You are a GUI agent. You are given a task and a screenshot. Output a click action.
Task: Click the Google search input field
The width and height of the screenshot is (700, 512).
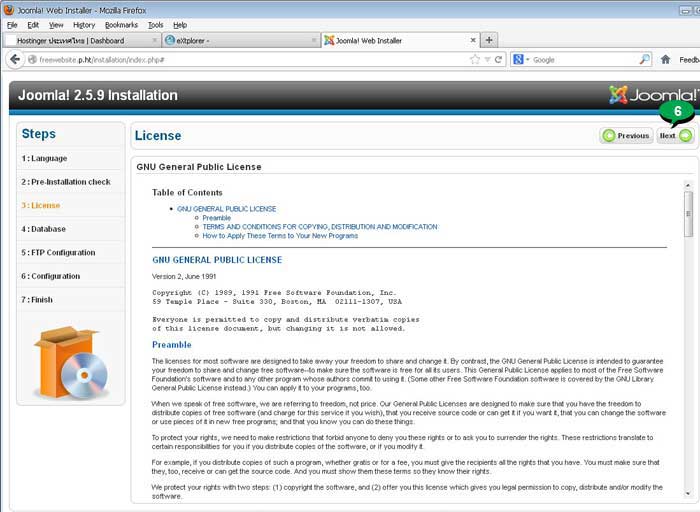tap(585, 59)
